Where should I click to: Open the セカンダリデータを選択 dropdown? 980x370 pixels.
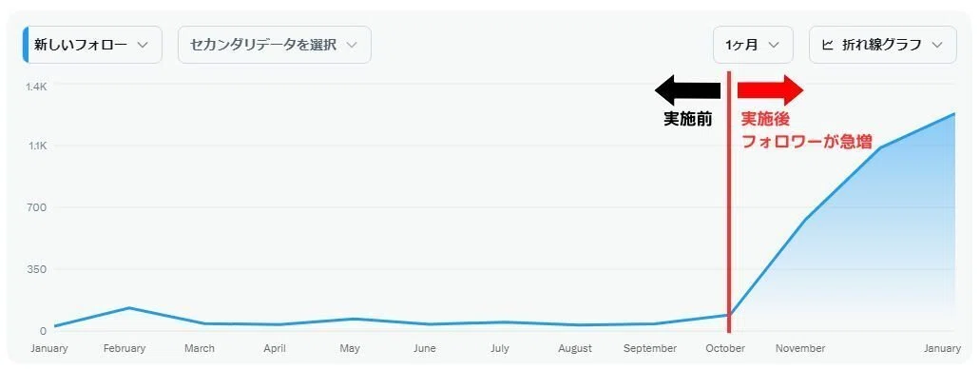[x=275, y=45]
